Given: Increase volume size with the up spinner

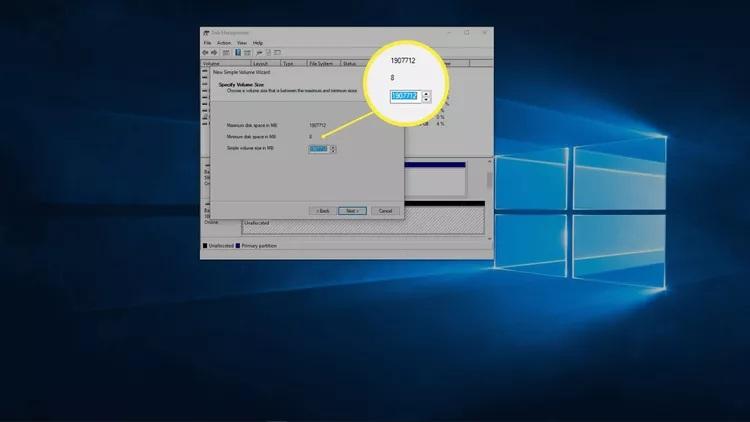Looking at the screenshot, I should 333,147.
